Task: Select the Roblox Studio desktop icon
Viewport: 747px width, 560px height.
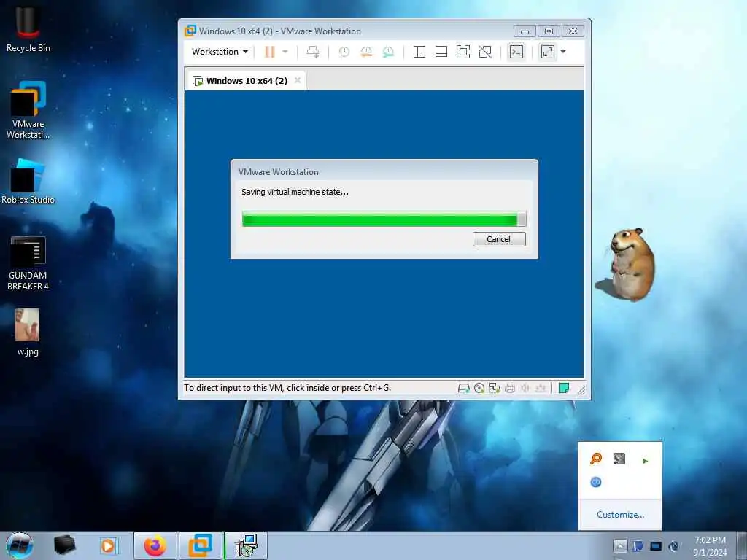Action: tap(28, 182)
